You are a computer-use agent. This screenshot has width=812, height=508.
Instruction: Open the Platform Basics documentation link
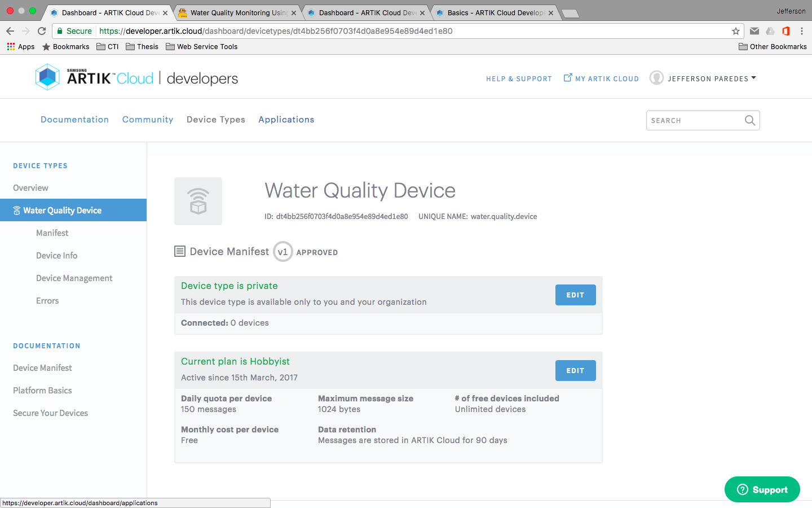[x=42, y=391]
